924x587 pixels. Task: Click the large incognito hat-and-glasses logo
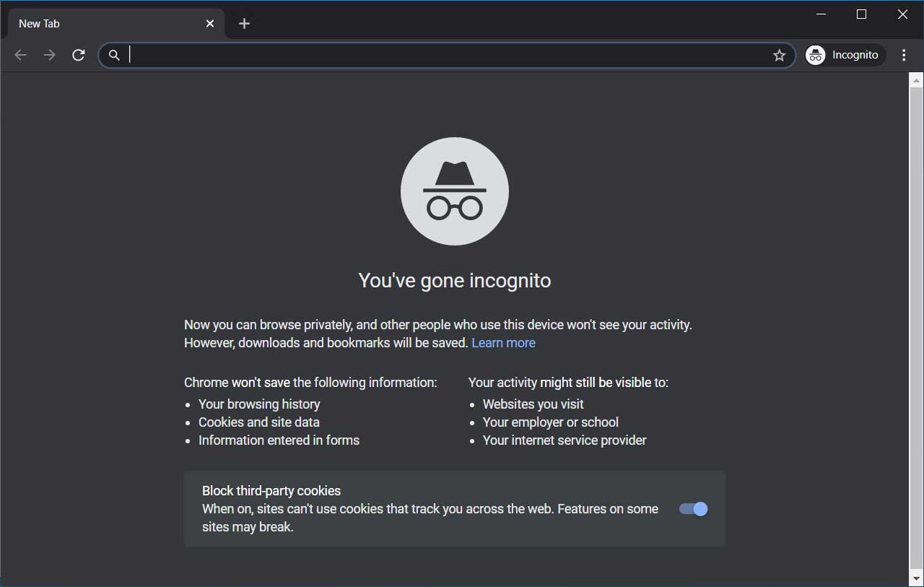point(455,191)
